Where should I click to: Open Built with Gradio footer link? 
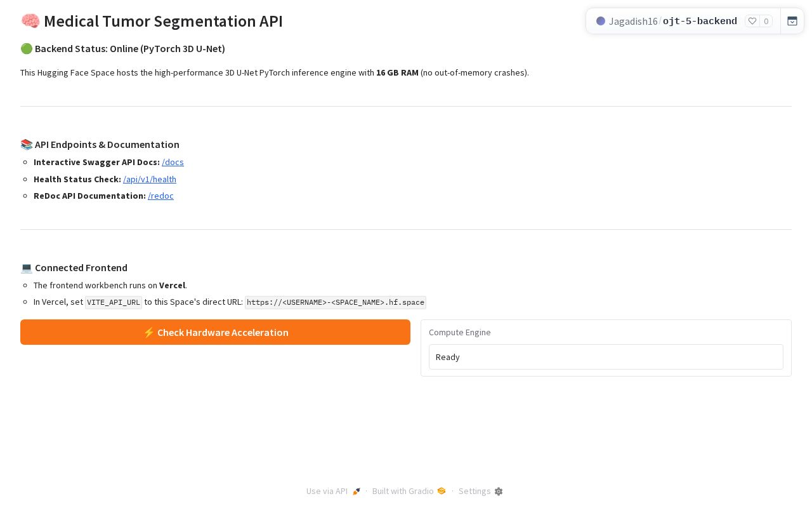[x=409, y=491]
